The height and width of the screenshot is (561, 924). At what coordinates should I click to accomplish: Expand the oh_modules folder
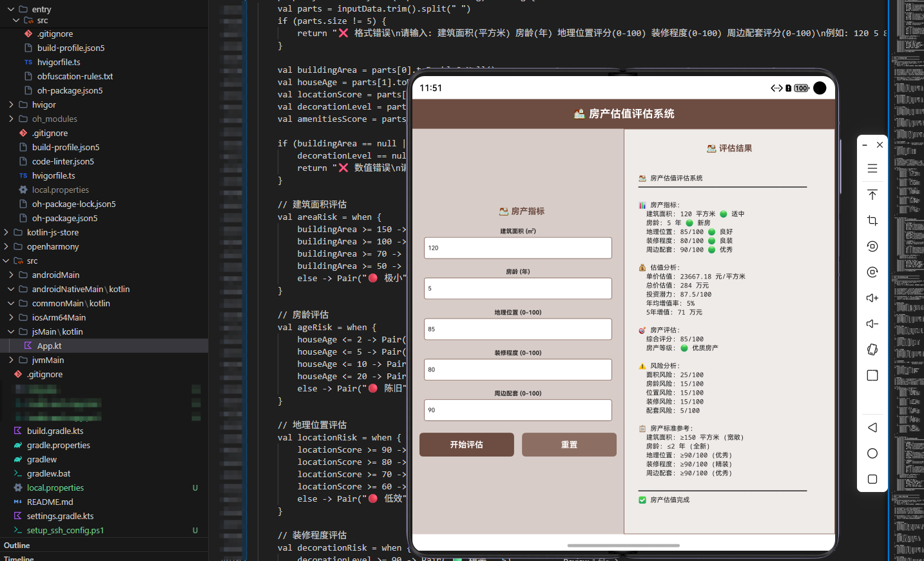coord(11,119)
